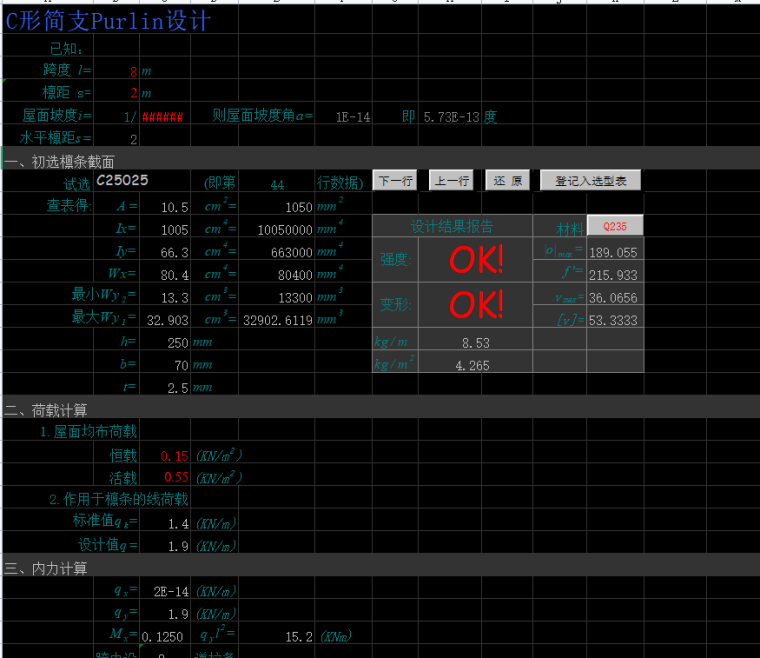Click the 还原 (restore) button
Screen dimensions: 760x658
click(508, 181)
